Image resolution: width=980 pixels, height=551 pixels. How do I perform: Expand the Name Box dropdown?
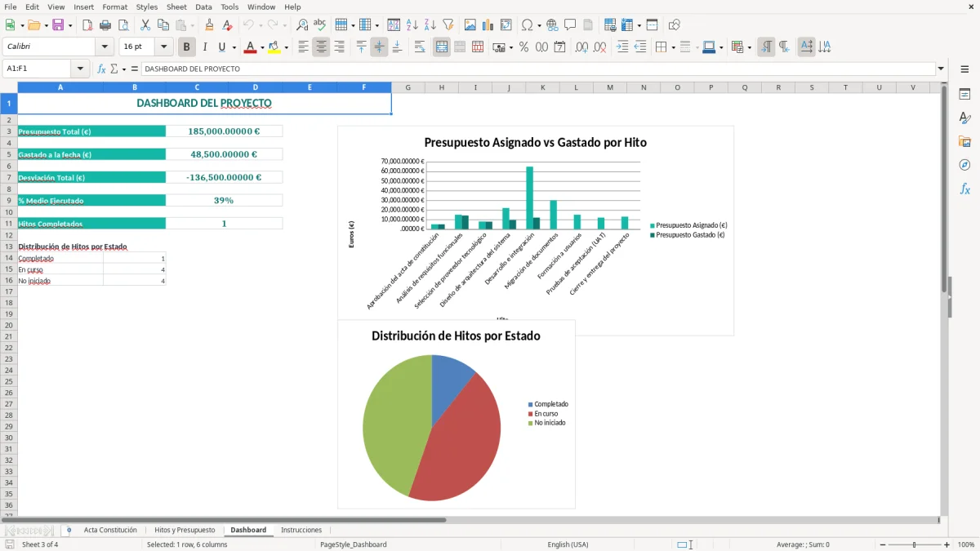pos(80,69)
